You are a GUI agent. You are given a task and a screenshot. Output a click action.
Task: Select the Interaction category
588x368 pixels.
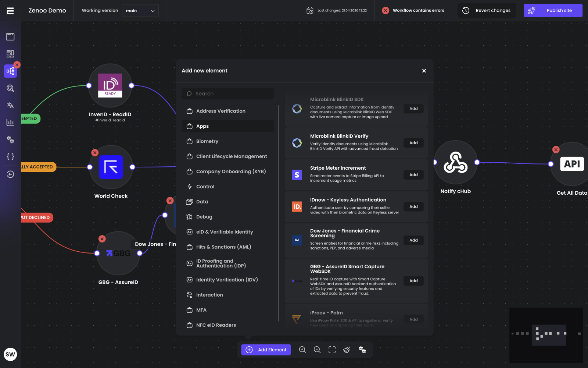(227, 295)
